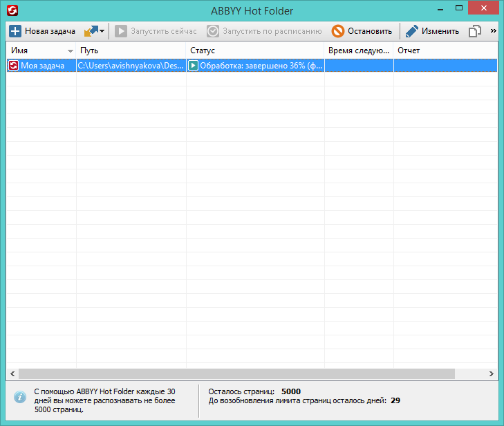Open the import/export arrows dropdown
Viewport: 504px width, 426px height.
94,31
